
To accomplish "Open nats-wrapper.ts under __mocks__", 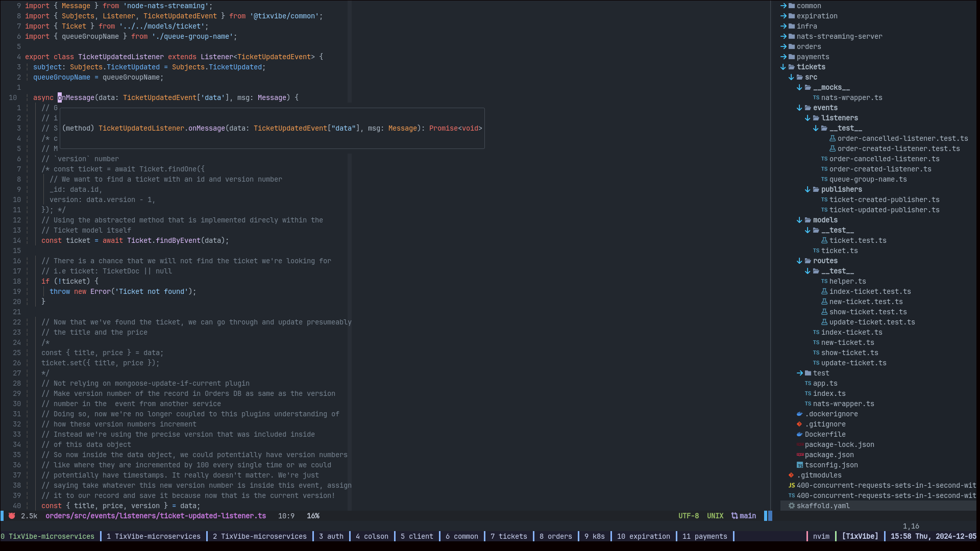I will pos(851,97).
